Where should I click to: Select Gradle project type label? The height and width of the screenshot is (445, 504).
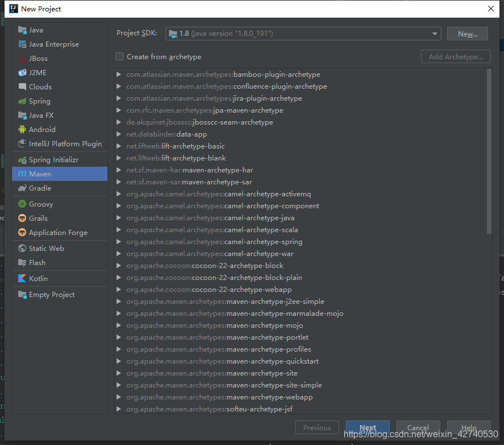tap(40, 188)
